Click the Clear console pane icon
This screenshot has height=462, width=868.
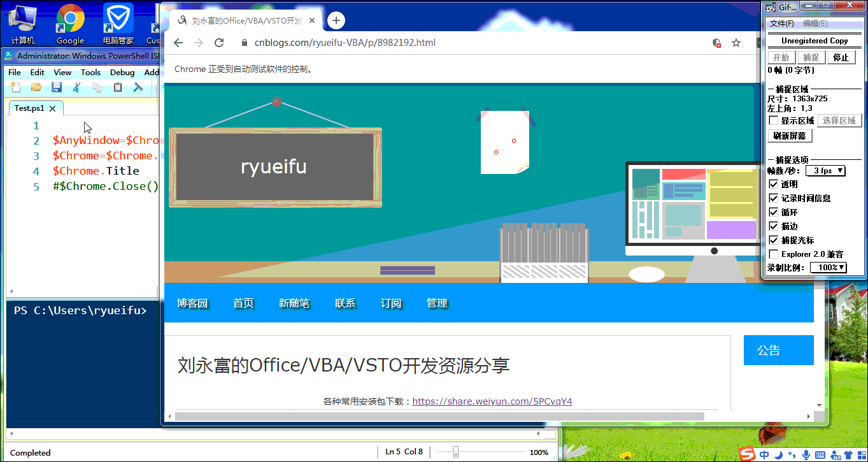(138, 87)
